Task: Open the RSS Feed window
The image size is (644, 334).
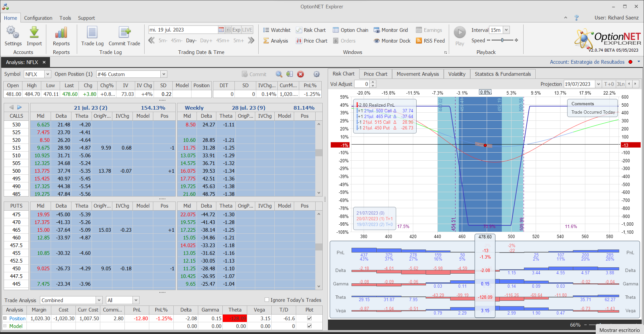Action: tap(430, 41)
